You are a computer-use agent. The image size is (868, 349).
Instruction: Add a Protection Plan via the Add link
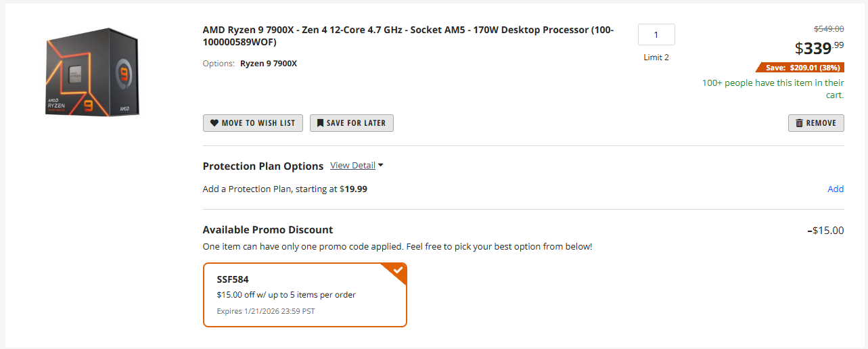click(836, 189)
